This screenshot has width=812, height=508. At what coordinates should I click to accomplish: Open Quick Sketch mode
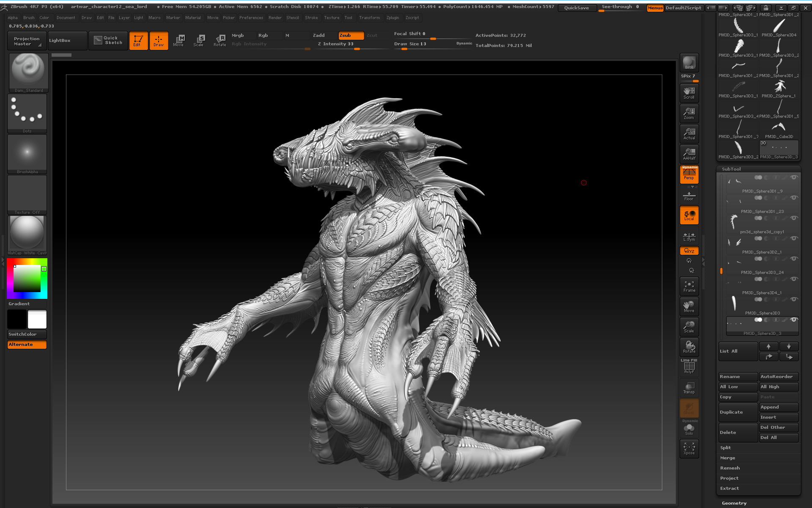[x=108, y=41]
